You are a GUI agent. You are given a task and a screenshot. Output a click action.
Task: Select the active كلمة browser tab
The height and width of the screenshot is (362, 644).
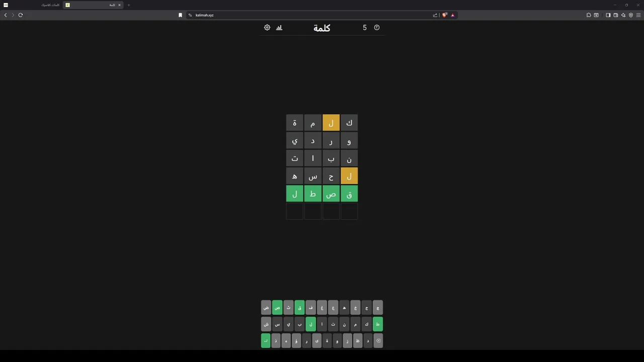93,5
